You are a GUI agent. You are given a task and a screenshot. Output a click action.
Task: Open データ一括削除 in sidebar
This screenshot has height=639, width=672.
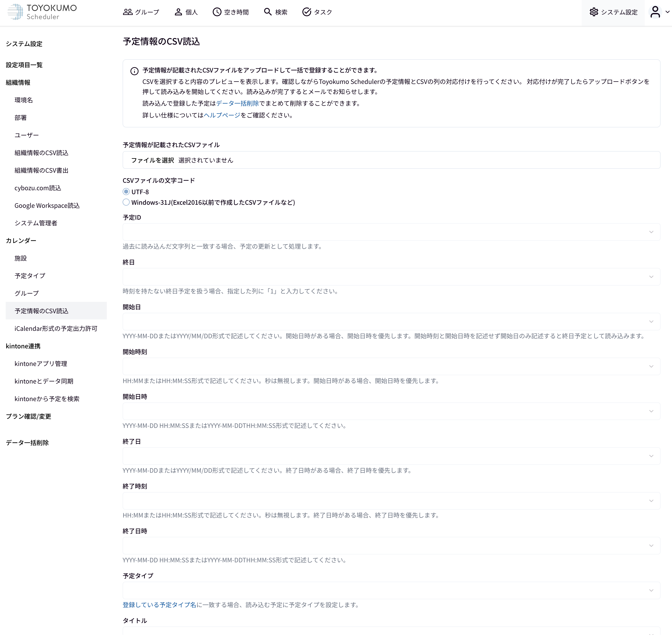click(x=27, y=442)
